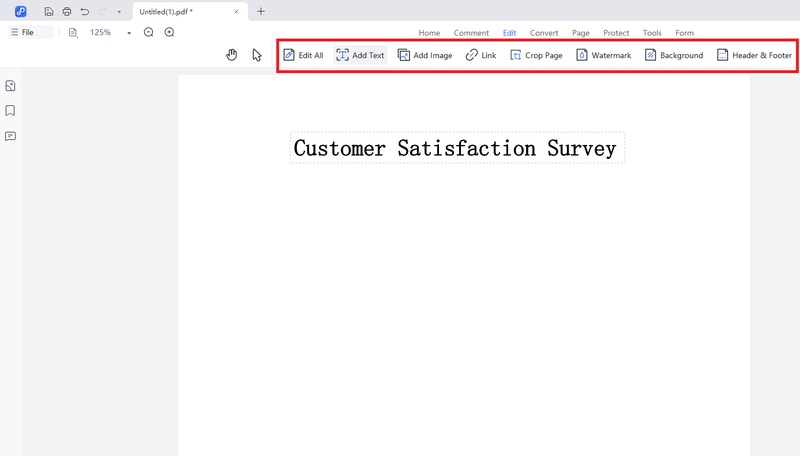The width and height of the screenshot is (800, 456).
Task: Select the arrow Select tool
Action: [x=257, y=55]
